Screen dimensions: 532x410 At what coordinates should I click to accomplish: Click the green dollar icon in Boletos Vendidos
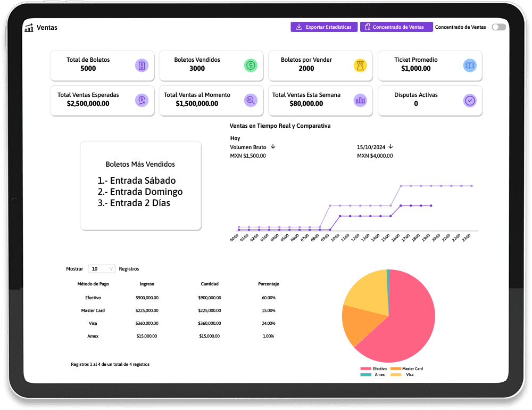coord(251,65)
